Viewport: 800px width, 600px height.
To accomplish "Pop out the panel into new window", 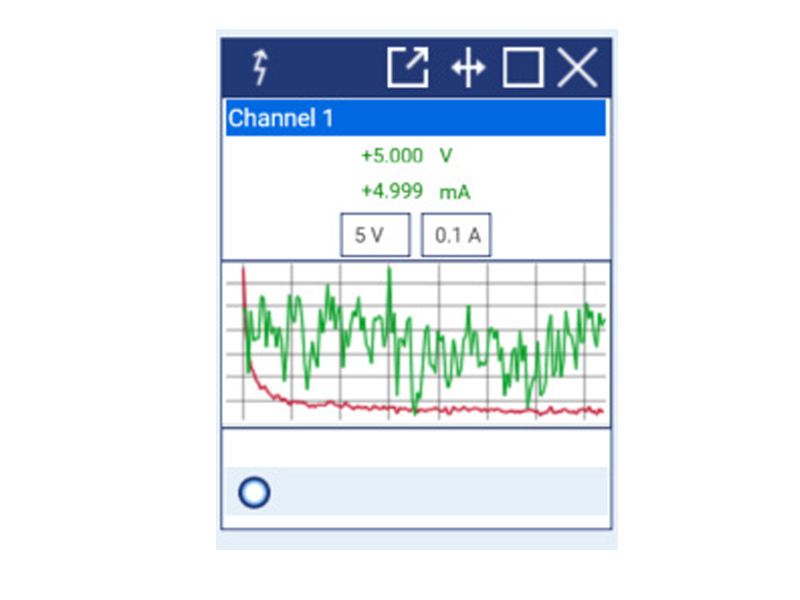I will (x=407, y=68).
